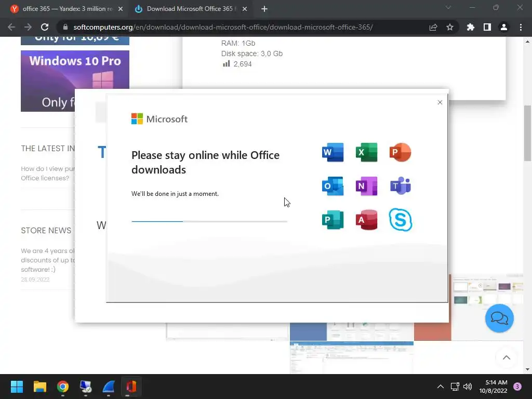Click the Word icon in Office installer
This screenshot has height=399, width=532.
click(332, 152)
